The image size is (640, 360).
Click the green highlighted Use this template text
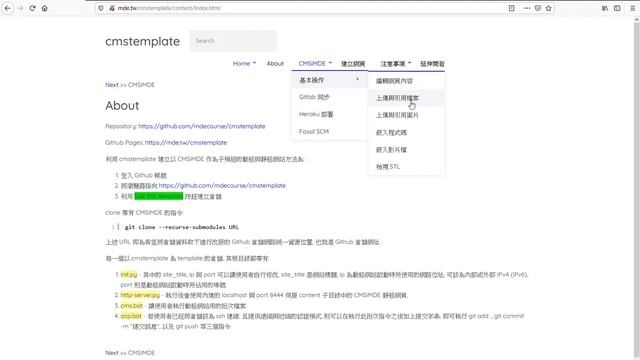click(x=159, y=196)
